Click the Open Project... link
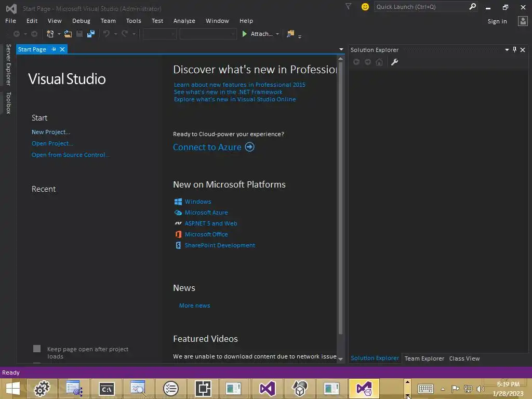532x399 pixels. coord(52,143)
